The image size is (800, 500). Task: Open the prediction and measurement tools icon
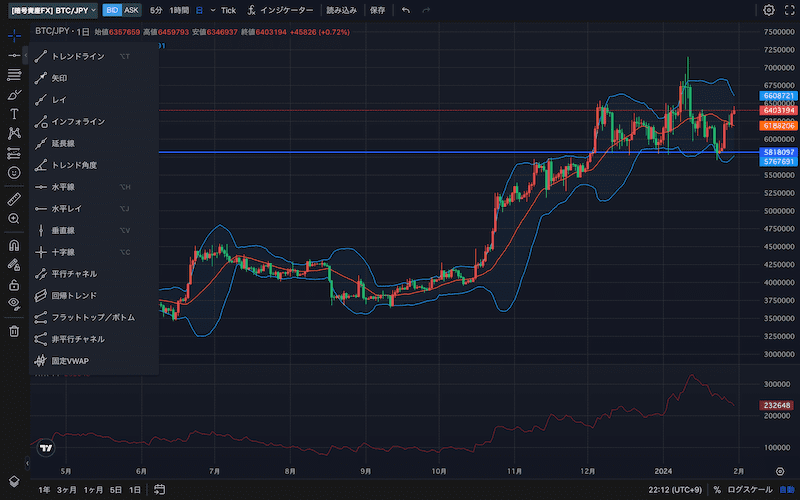(14, 153)
